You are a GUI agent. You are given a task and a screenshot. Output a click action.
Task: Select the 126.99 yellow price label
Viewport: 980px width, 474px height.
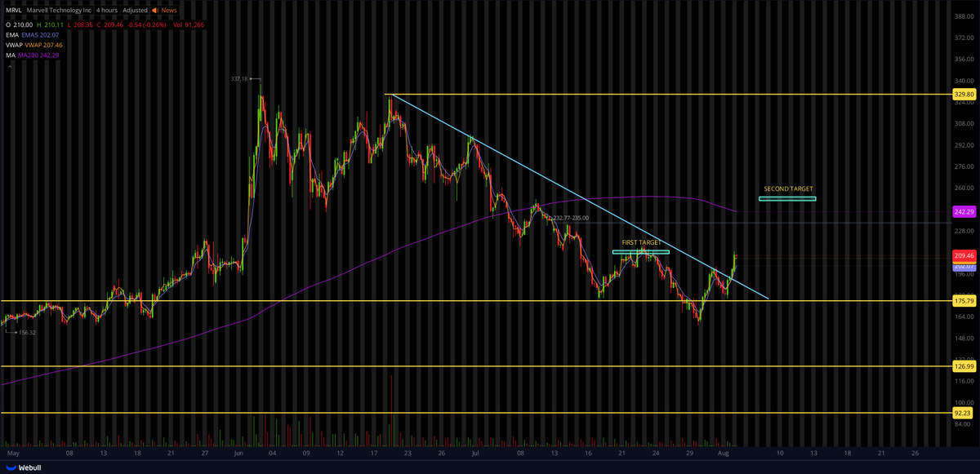pyautogui.click(x=964, y=366)
